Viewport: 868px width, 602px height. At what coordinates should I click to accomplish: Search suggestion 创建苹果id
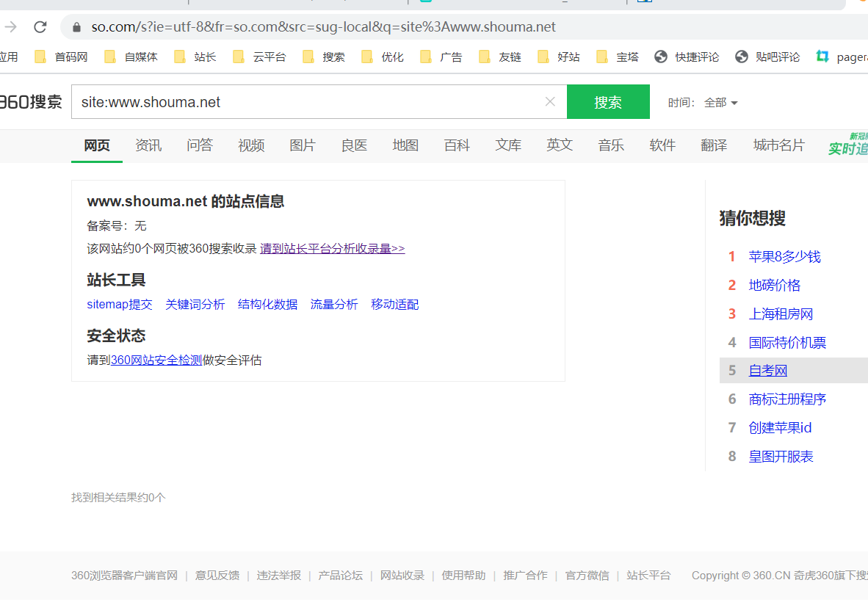coord(780,428)
